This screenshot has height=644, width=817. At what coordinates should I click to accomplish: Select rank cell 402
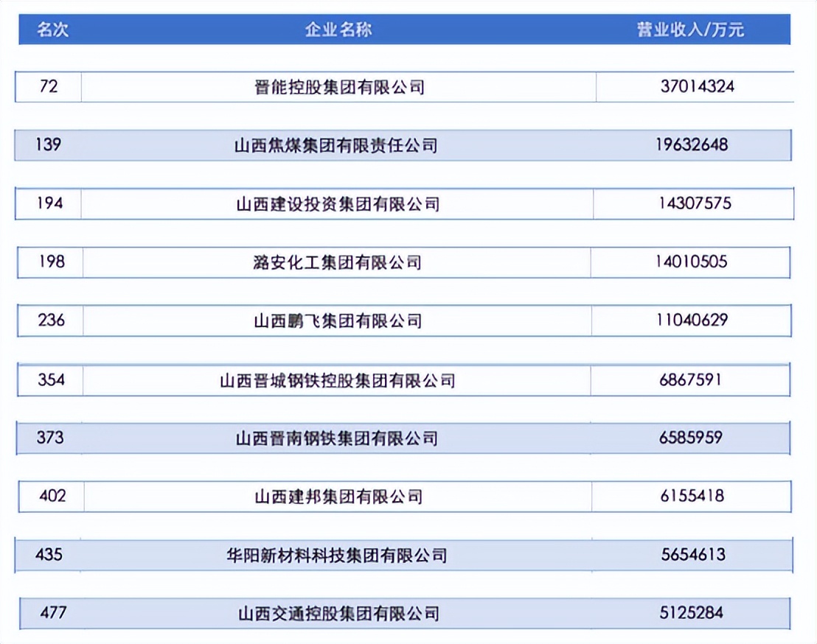coord(52,496)
